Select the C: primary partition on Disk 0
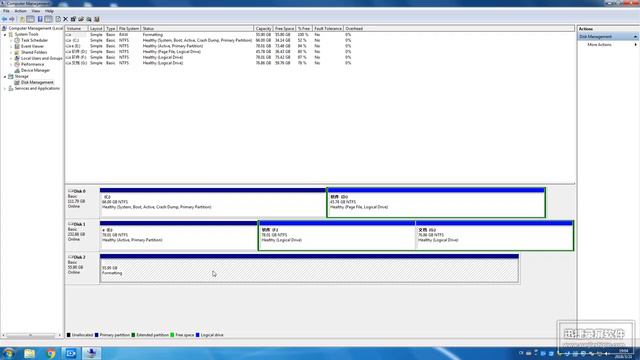640x360 pixels. coord(213,202)
